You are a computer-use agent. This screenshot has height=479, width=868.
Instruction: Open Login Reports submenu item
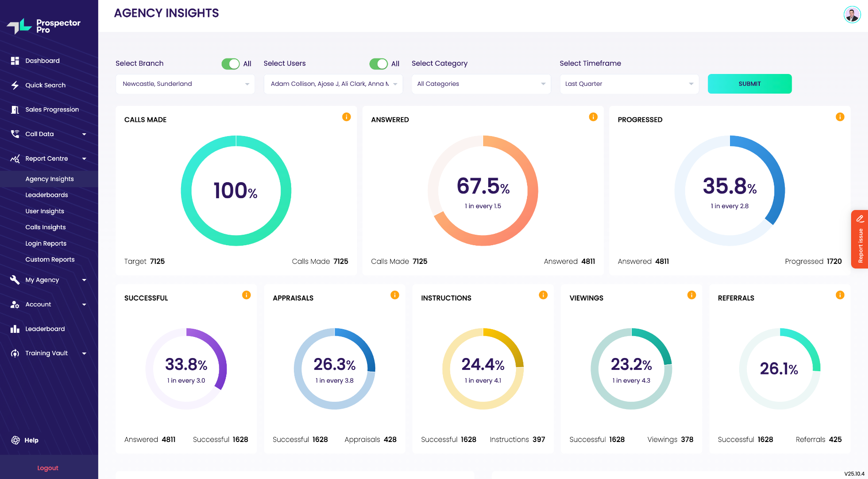pyautogui.click(x=46, y=243)
